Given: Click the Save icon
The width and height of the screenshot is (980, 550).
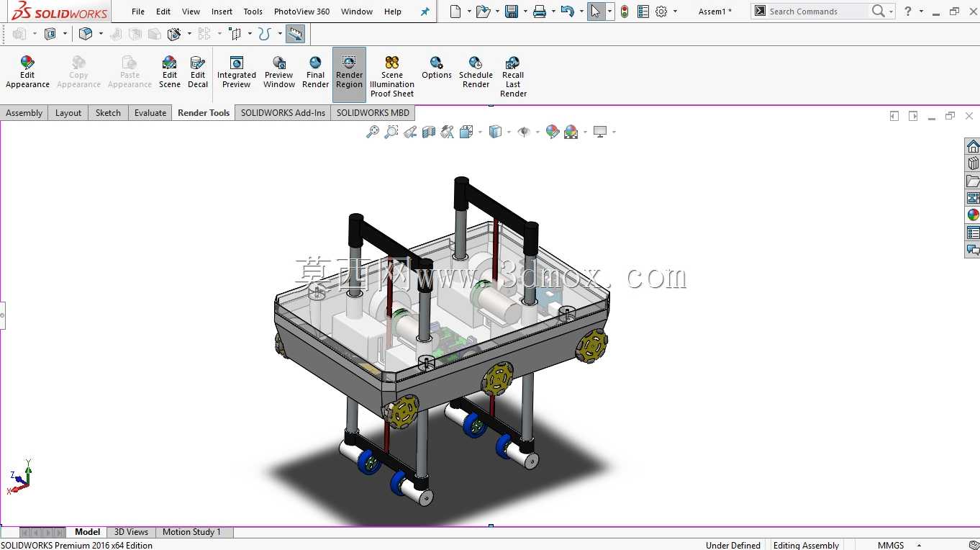Looking at the screenshot, I should click(512, 12).
